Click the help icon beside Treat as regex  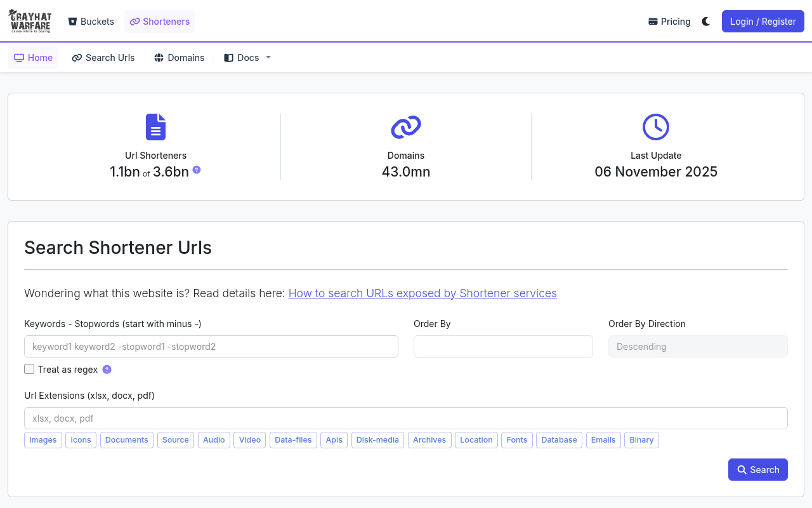tap(107, 370)
